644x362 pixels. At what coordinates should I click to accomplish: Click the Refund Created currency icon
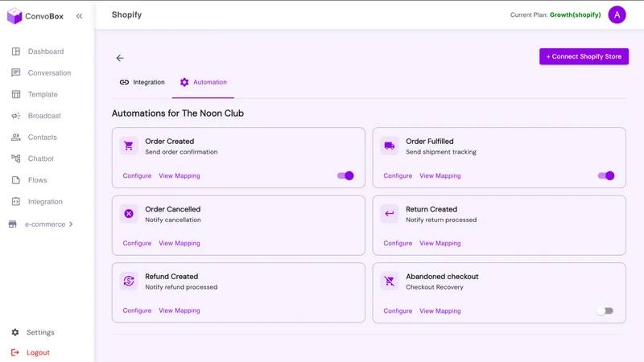[x=129, y=281]
